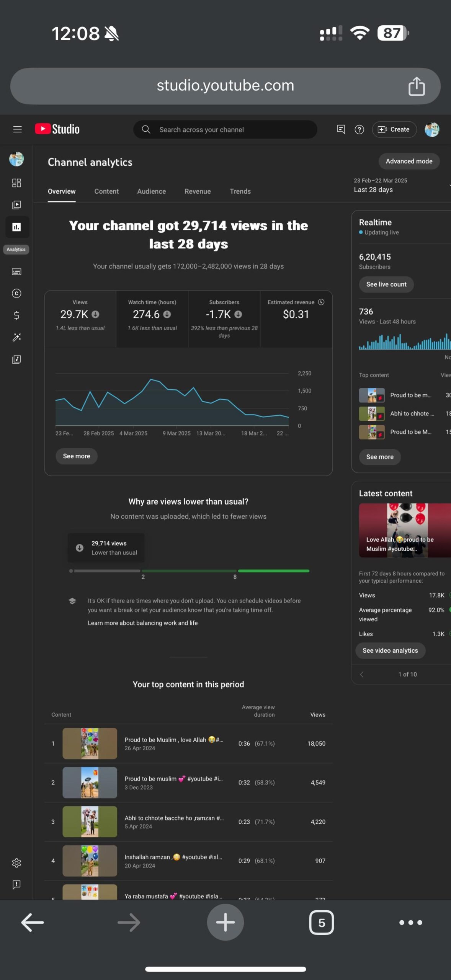Switch to the Revenue tab
Image resolution: width=451 pixels, height=980 pixels.
(198, 191)
